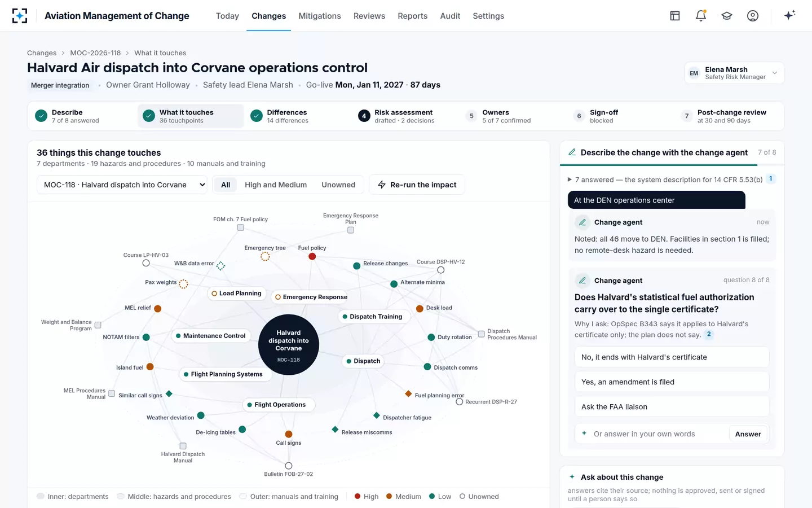Open the user account icon
This screenshot has width=812, height=508.
753,16
